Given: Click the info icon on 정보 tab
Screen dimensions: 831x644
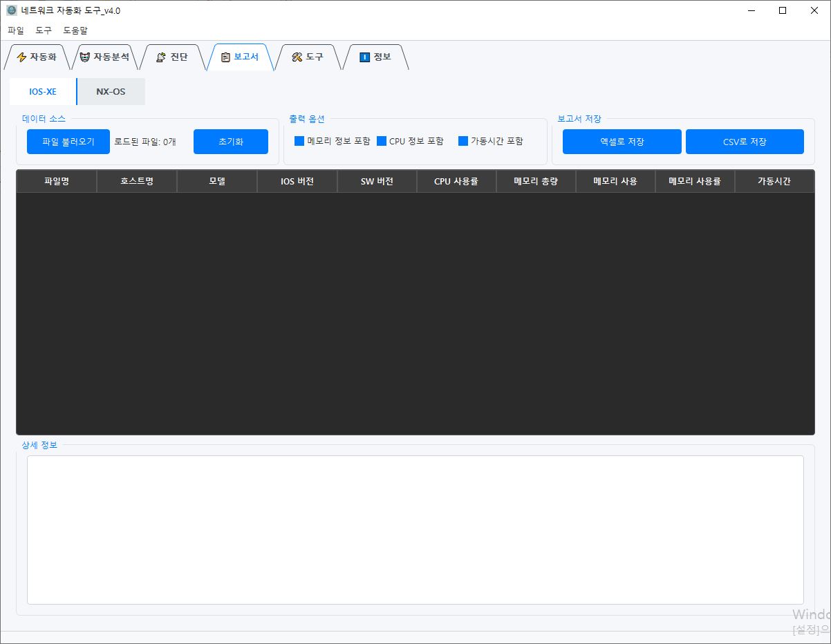Looking at the screenshot, I should (x=365, y=57).
